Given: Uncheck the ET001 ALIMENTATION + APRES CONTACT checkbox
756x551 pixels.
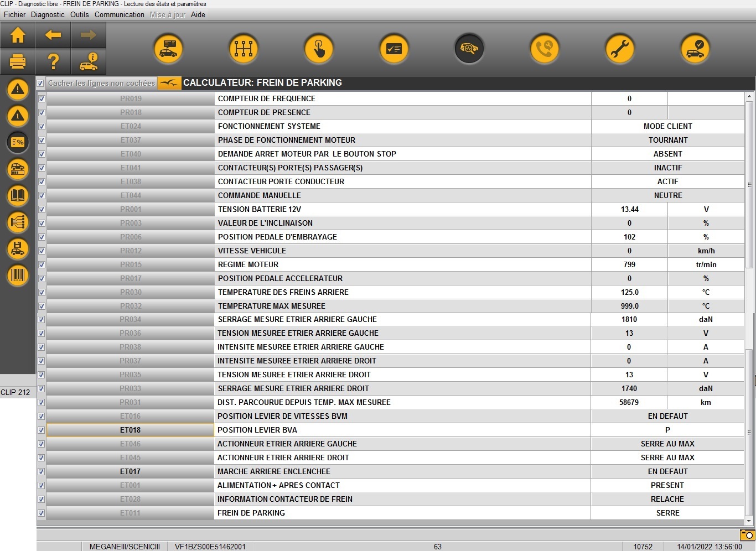Looking at the screenshot, I should 42,485.
